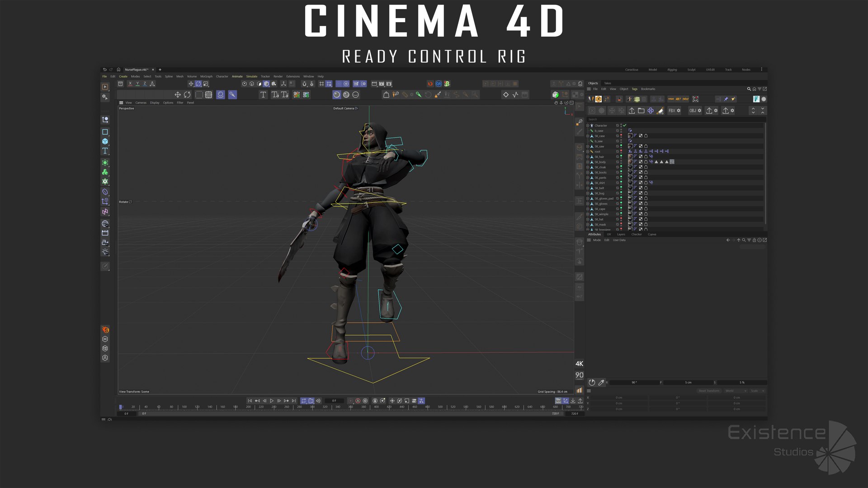Toggle the Z axis lock
Viewport: 868px width, 488px height.
click(x=145, y=84)
